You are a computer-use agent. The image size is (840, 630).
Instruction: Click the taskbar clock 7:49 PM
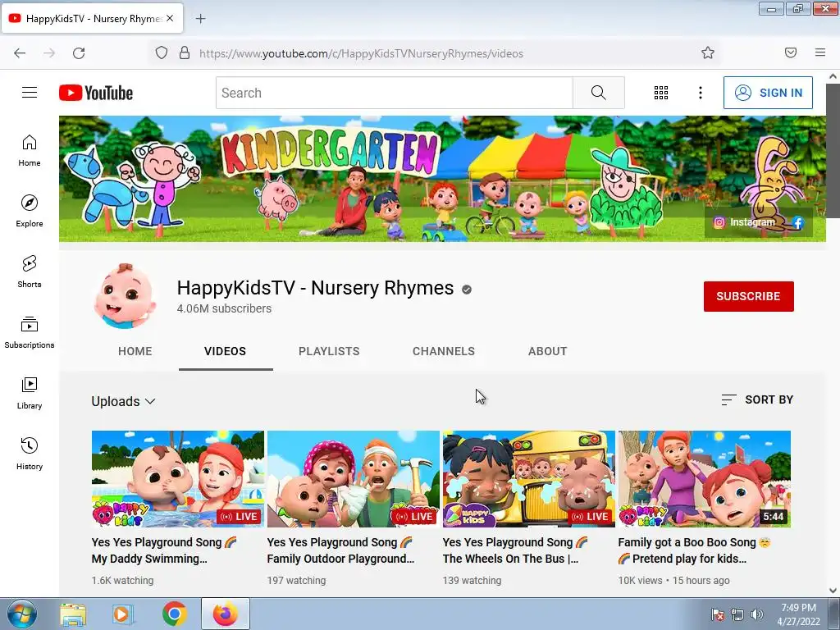click(x=798, y=614)
